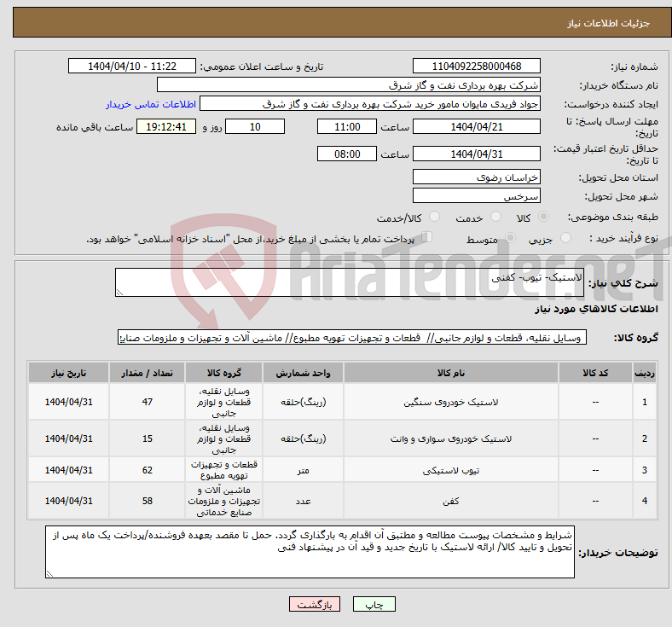Select the متوسط purchase type radio
Viewport: 672px width, 627px height.
tap(510, 237)
